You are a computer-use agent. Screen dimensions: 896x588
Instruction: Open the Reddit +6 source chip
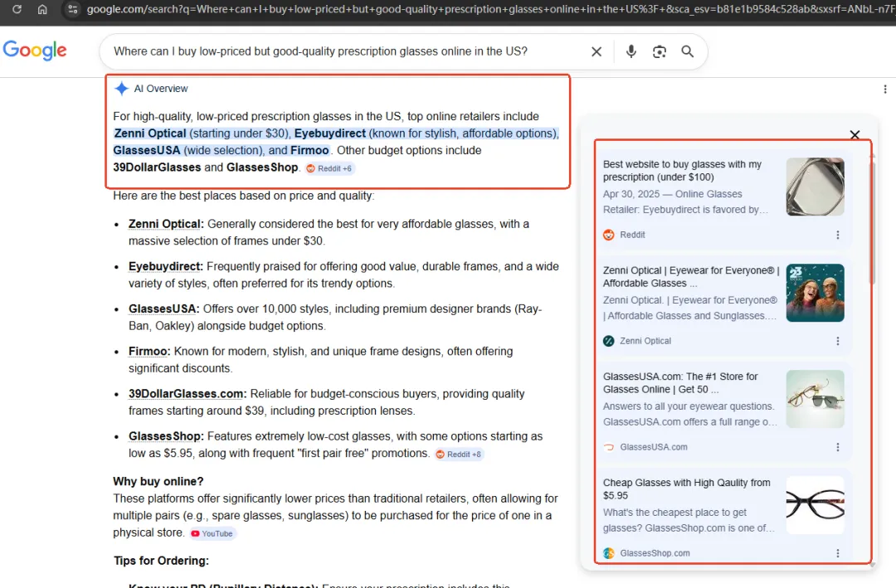329,168
